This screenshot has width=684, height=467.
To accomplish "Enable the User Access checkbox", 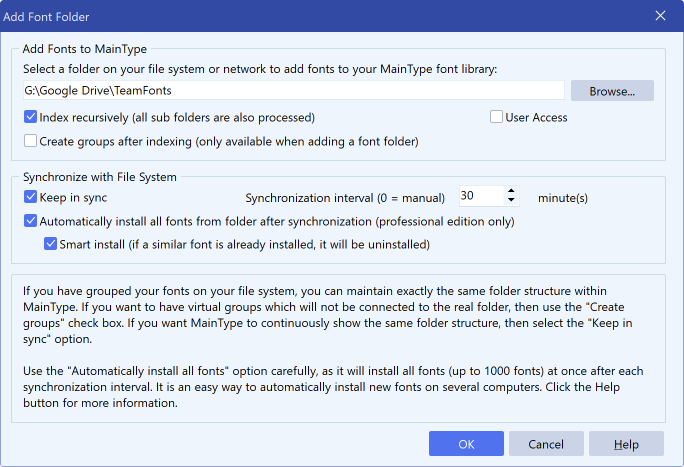I will (x=497, y=117).
